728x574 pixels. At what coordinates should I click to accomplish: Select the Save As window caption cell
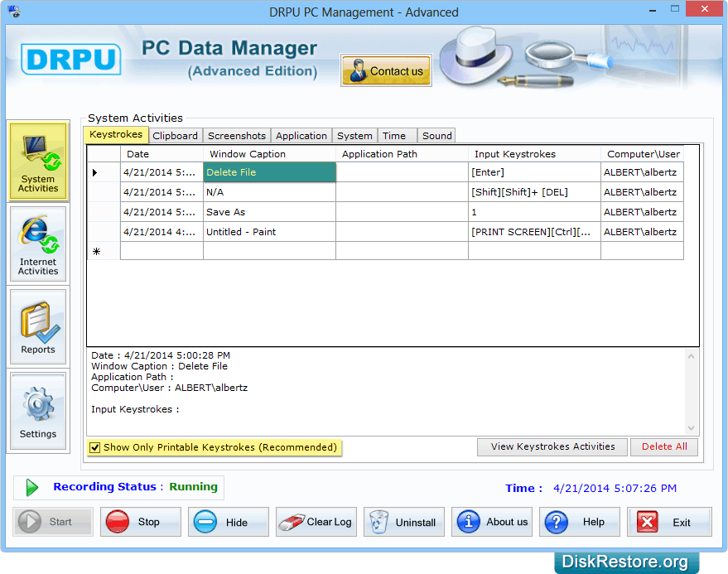point(269,212)
